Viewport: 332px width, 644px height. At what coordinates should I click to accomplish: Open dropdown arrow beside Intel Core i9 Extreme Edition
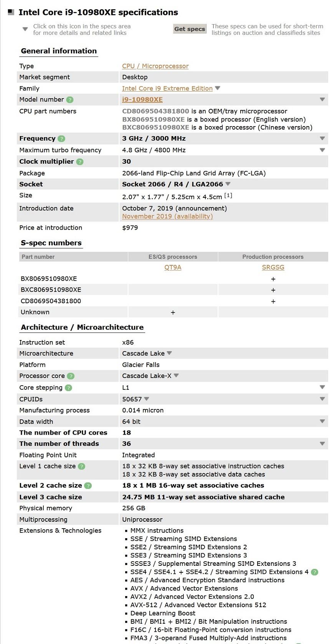[x=218, y=88]
